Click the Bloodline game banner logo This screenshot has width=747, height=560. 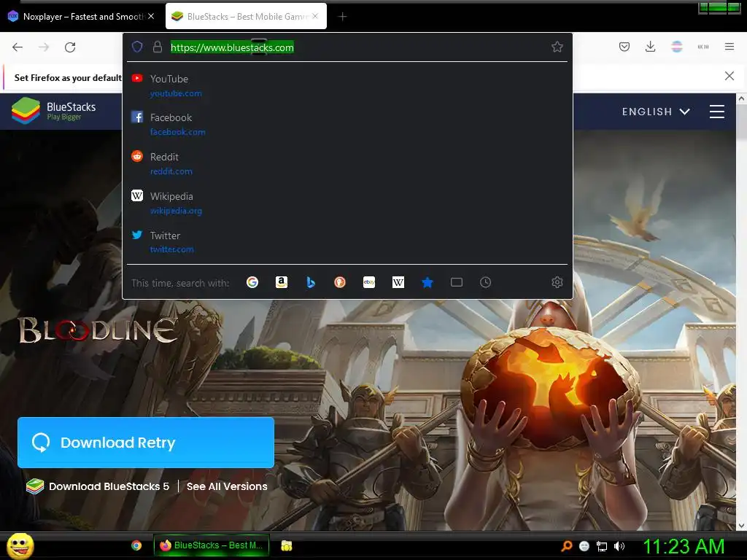click(x=98, y=330)
